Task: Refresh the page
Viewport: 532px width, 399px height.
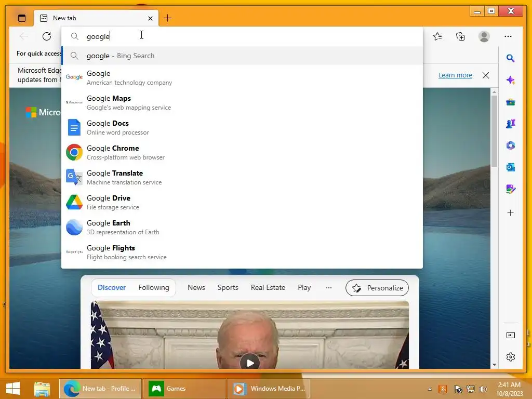Action: [47, 36]
